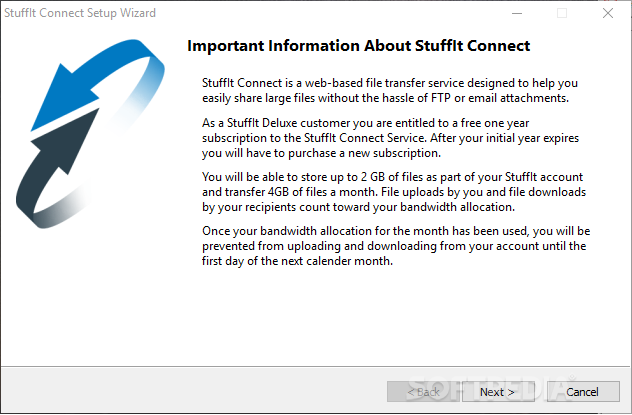The height and width of the screenshot is (415, 632).
Task: Click the Important Information About StuffIt Connect heading
Action: pos(359,46)
